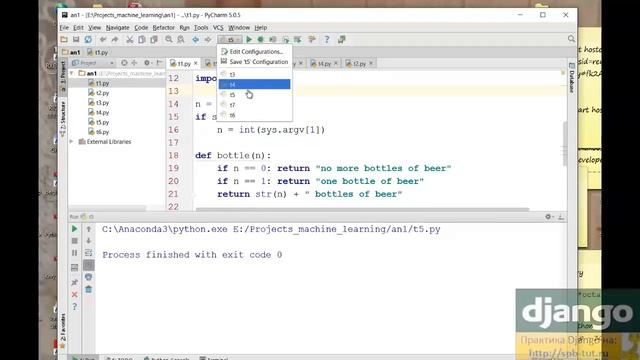The height and width of the screenshot is (360, 640).
Task: Choose Edit Configurations… entry
Action: point(254,52)
